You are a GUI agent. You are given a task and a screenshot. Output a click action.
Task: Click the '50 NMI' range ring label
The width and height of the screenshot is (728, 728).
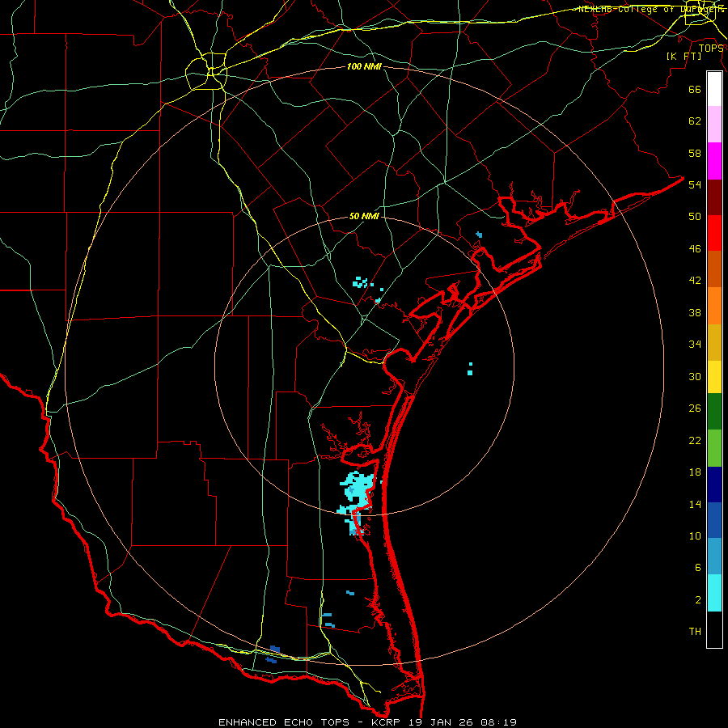coord(364,216)
